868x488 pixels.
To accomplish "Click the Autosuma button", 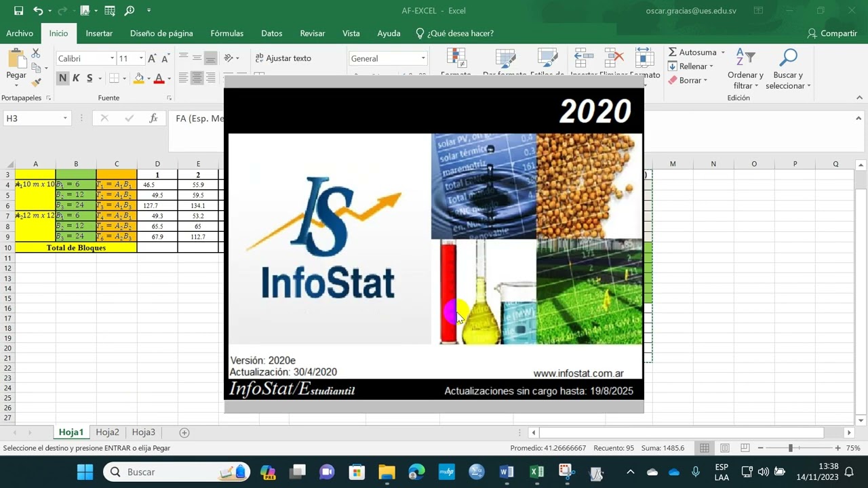I will click(692, 53).
